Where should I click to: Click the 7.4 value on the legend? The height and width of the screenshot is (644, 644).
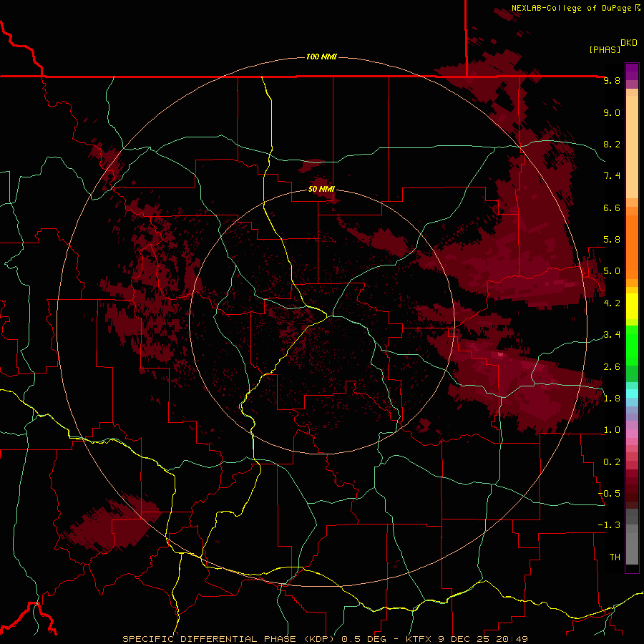[x=612, y=176]
